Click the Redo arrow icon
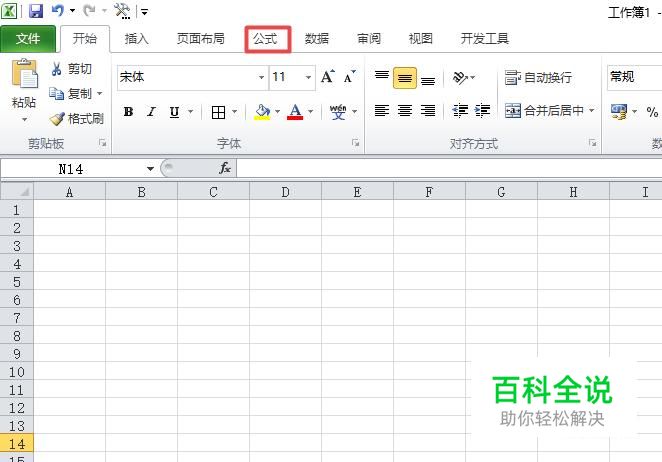 point(89,11)
